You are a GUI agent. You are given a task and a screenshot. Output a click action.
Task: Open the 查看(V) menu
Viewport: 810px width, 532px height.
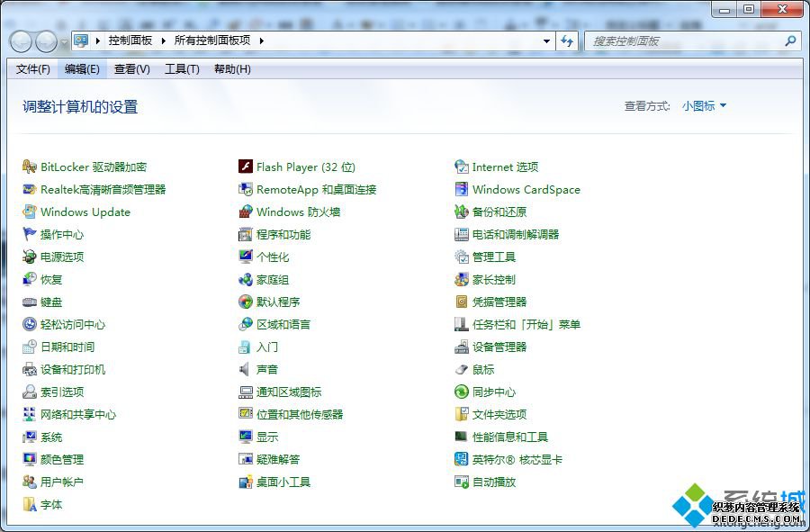point(132,69)
